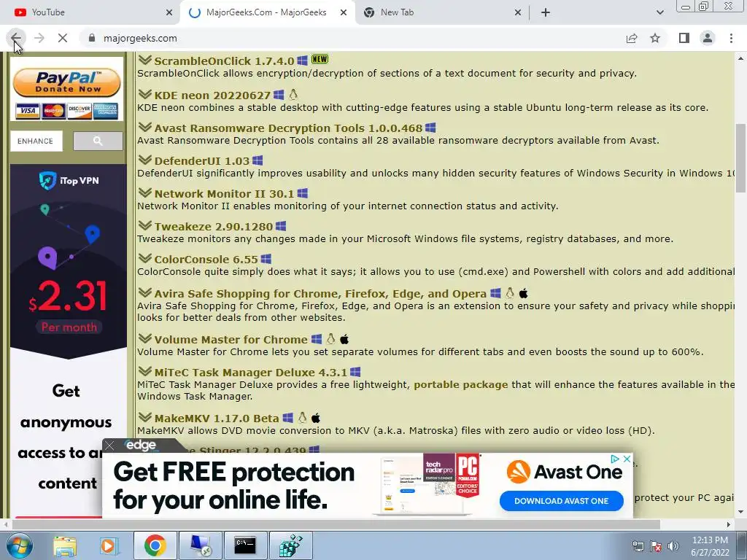The width and height of the screenshot is (747, 560).
Task: Close the Avast One ad with X
Action: [x=627, y=459]
